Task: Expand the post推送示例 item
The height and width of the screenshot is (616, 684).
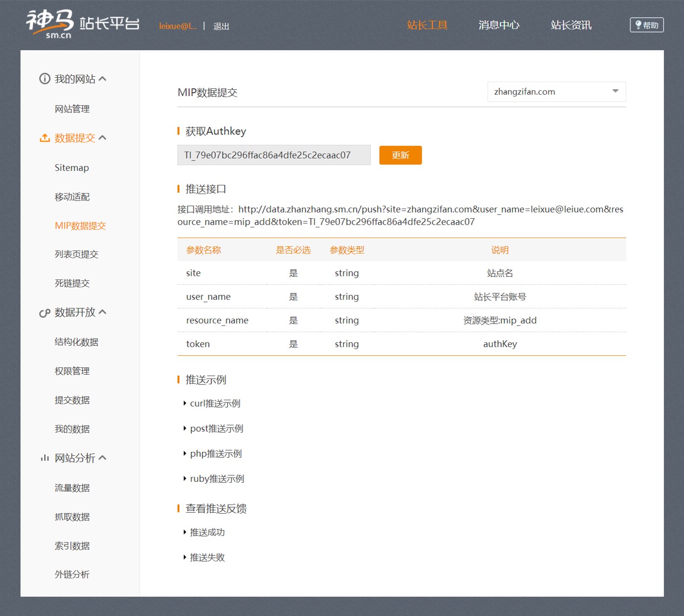Action: click(x=213, y=428)
